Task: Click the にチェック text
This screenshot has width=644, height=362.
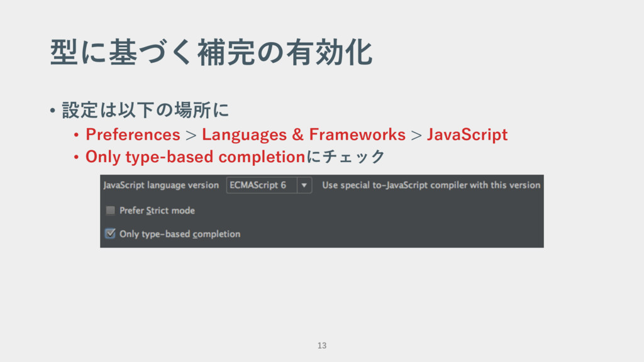Action: tap(345, 156)
